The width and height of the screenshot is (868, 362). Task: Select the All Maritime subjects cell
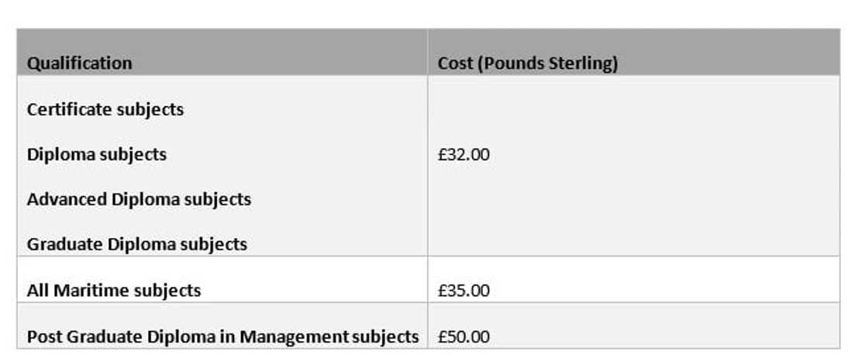(x=114, y=291)
